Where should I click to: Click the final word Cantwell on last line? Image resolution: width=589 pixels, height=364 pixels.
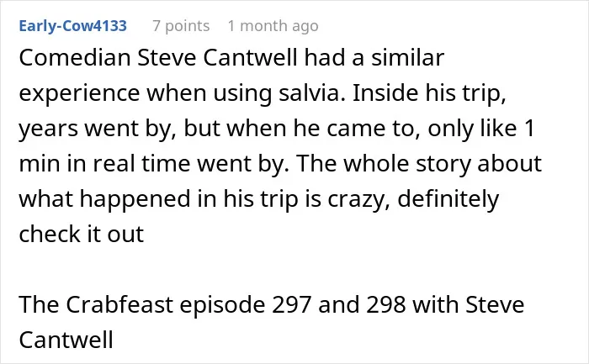[x=66, y=340]
